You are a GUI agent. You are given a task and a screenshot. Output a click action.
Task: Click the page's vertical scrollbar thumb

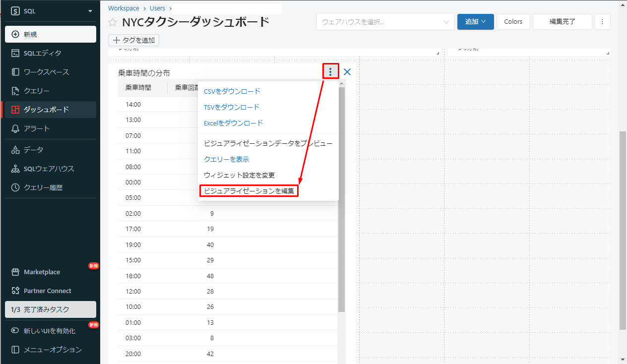click(x=623, y=231)
